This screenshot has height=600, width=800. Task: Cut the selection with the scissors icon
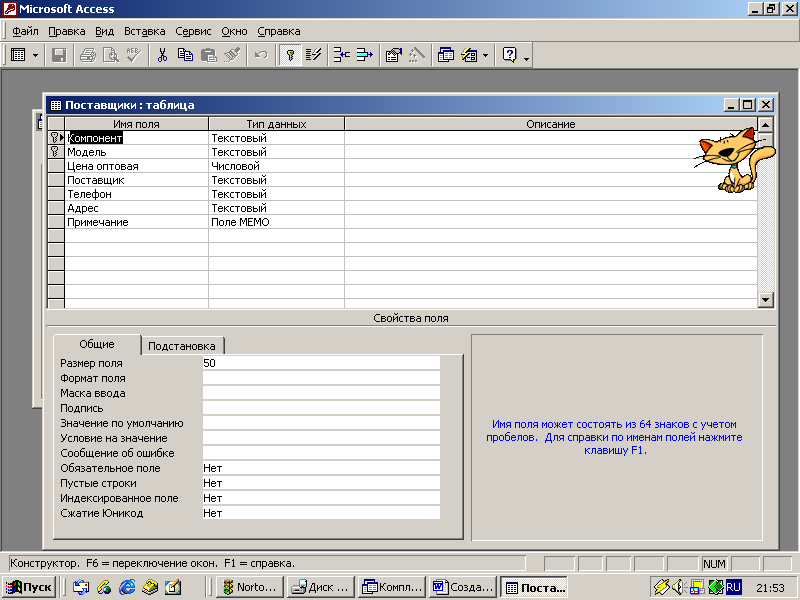[162, 55]
